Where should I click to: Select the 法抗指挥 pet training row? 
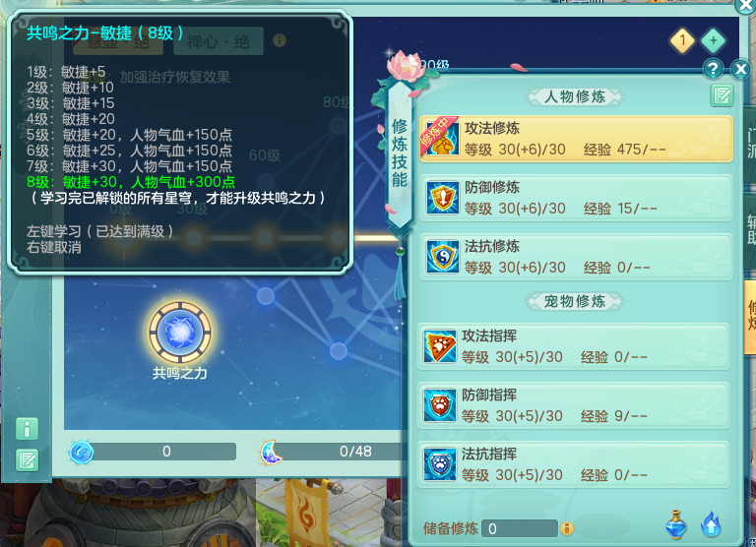[573, 464]
